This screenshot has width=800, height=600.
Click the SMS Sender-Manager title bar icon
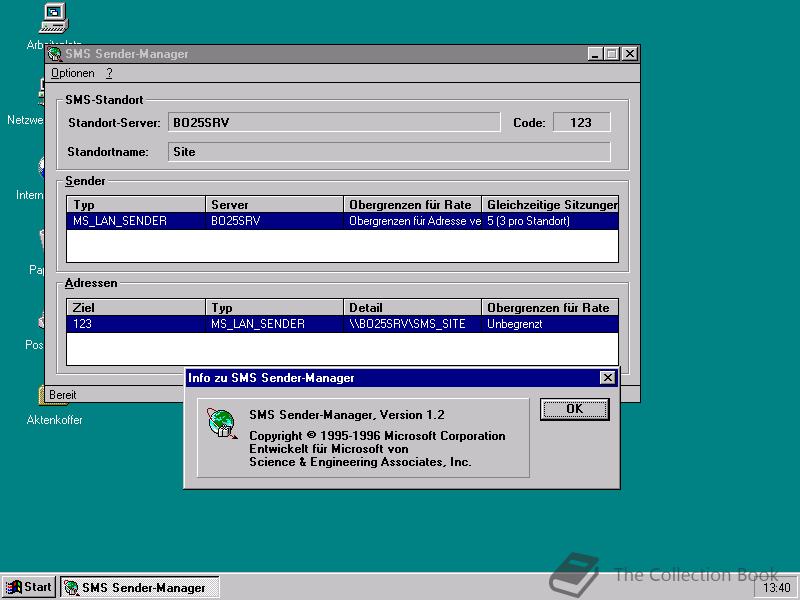(x=55, y=54)
